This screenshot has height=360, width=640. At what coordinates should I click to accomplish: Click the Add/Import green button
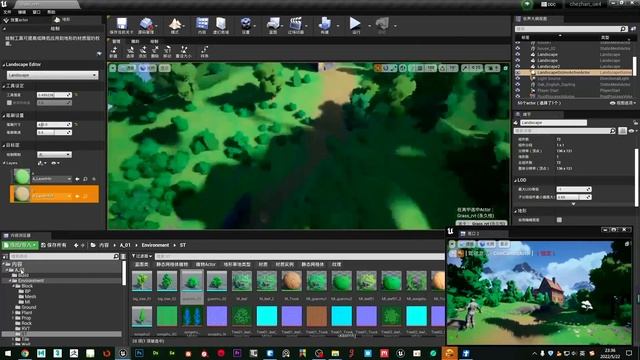(x=20, y=245)
